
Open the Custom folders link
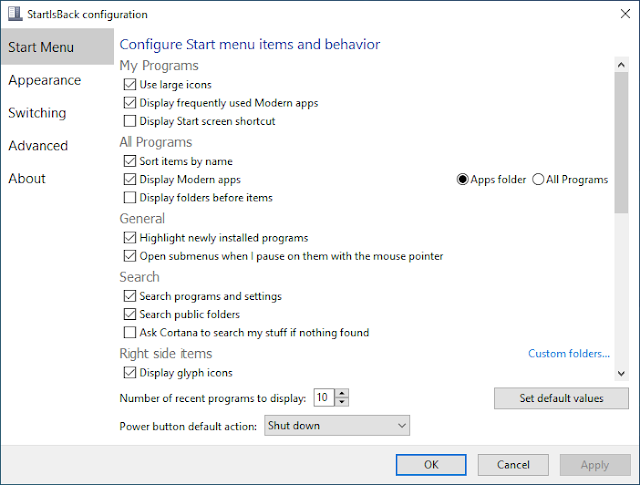(569, 354)
